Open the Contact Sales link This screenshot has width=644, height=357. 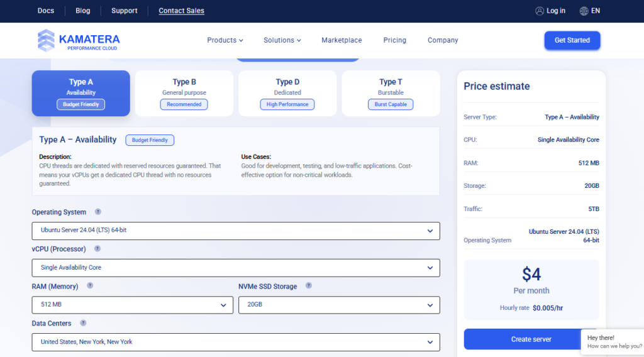click(181, 11)
